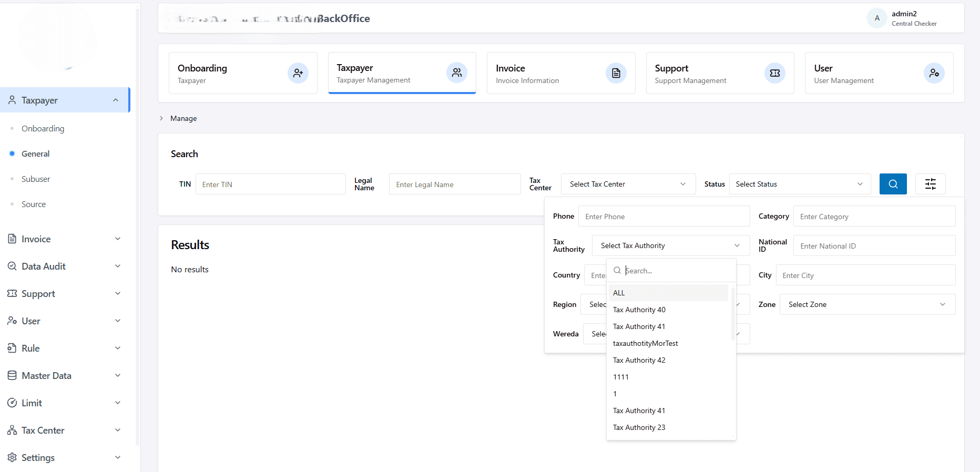Expand the User sidebar chevron
The height and width of the screenshot is (472, 980).
point(118,321)
